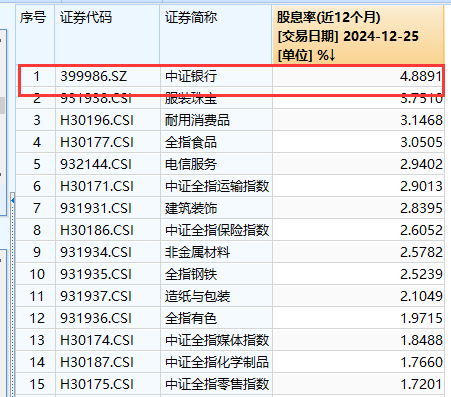
Task: Select security code H30186.CSI
Action: pyautogui.click(x=97, y=230)
